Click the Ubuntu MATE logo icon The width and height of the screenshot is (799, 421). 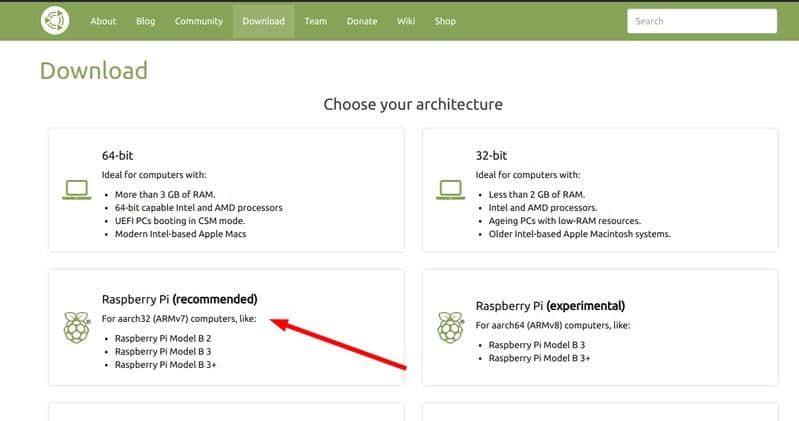[56, 20]
